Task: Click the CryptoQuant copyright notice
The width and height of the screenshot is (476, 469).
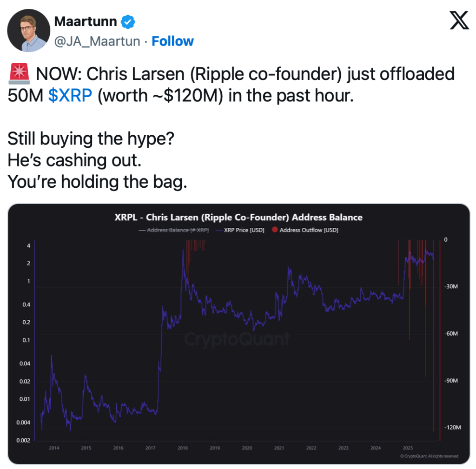Action: [x=429, y=456]
